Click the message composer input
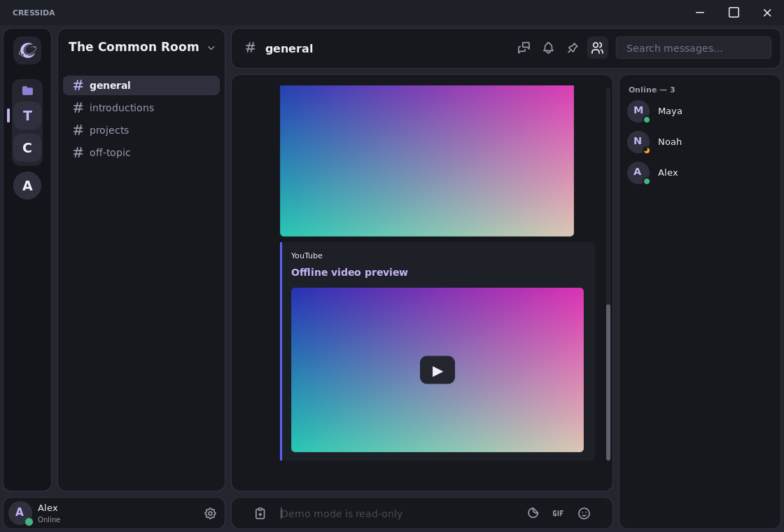Screen dimensions: 784x532 400,514
